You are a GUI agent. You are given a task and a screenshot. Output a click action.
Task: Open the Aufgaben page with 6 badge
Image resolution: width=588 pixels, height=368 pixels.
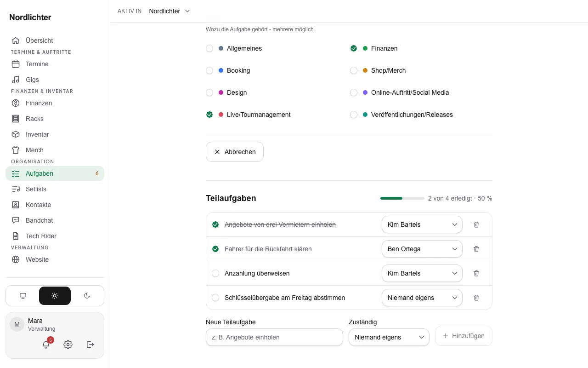pyautogui.click(x=55, y=173)
